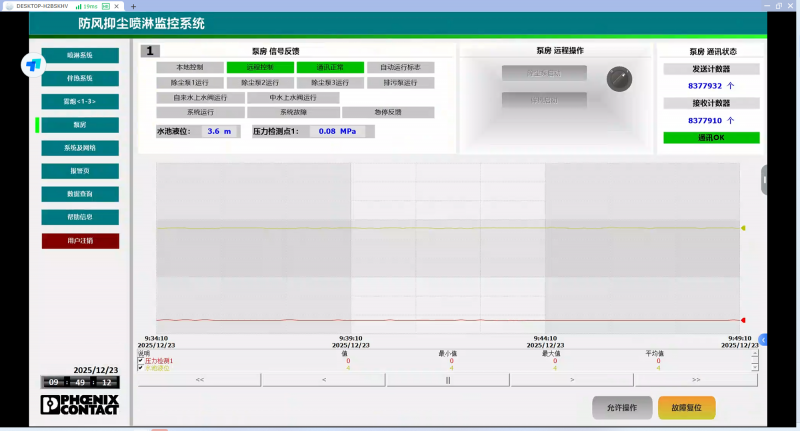This screenshot has height=431, width=800.
Task: Click the 水池液位 value field
Action: click(219, 131)
